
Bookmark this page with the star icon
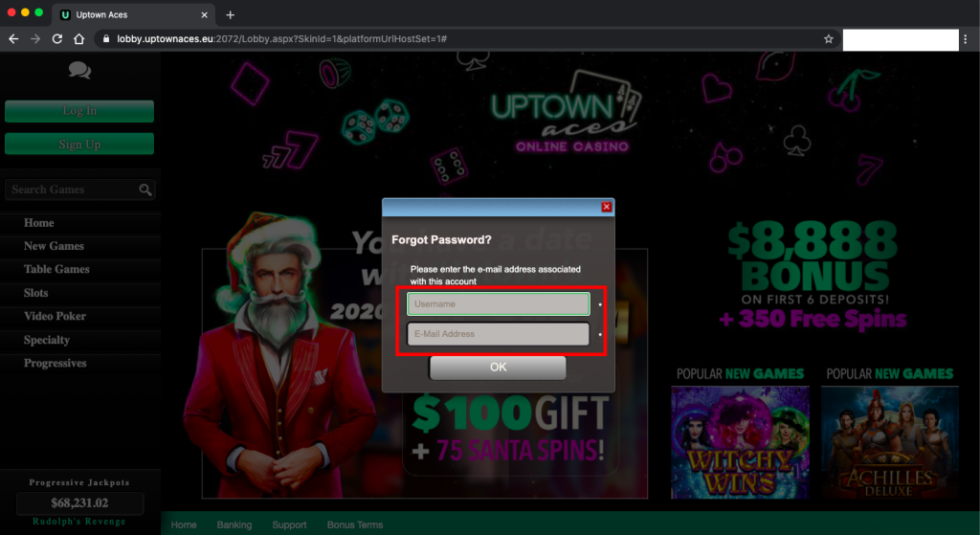828,38
